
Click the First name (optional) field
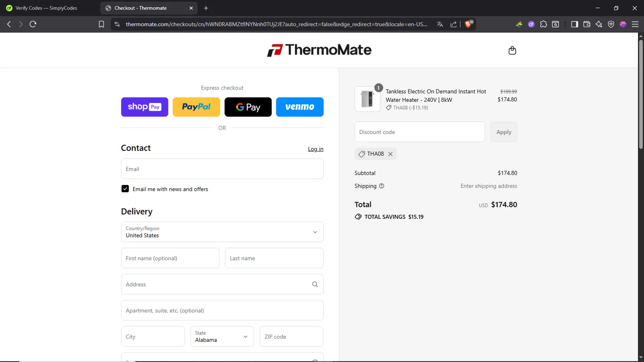click(170, 258)
